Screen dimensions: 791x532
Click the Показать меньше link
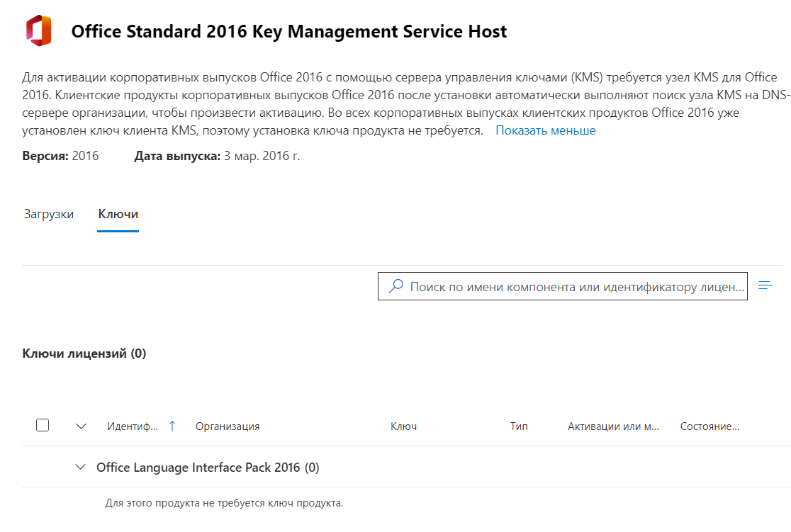[545, 130]
